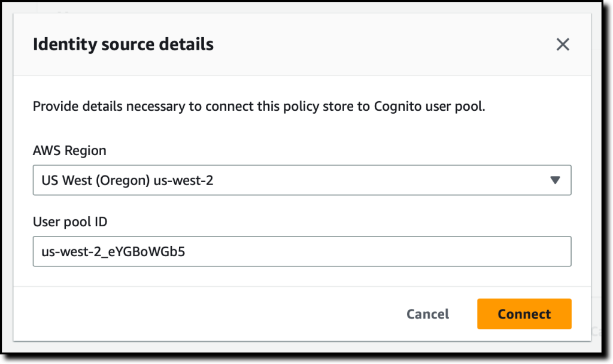Cancel the identity source dialog

coord(427,314)
